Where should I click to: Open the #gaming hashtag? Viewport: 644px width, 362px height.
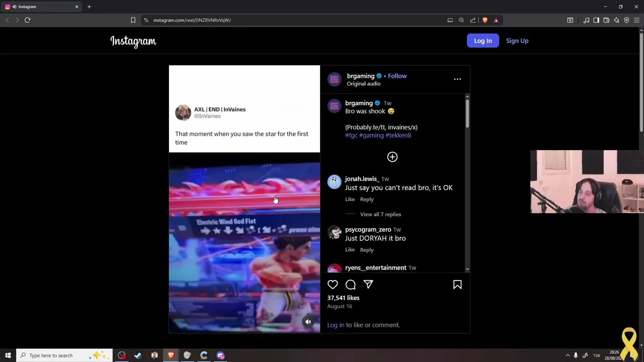tap(371, 135)
